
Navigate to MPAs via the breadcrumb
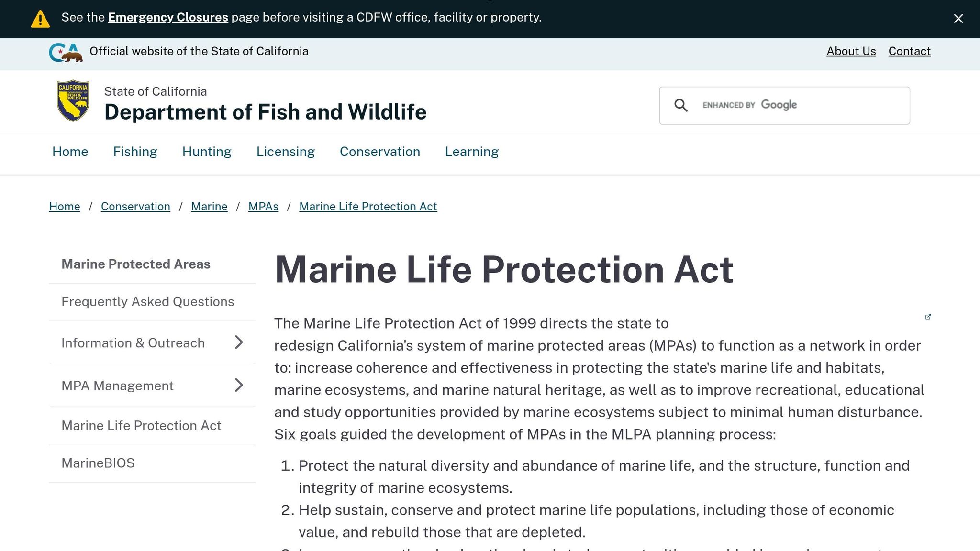263,207
